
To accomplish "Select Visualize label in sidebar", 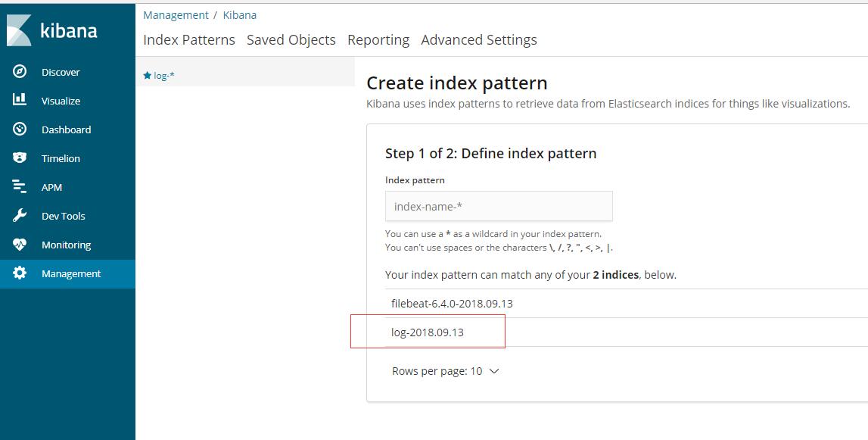I will (x=61, y=101).
